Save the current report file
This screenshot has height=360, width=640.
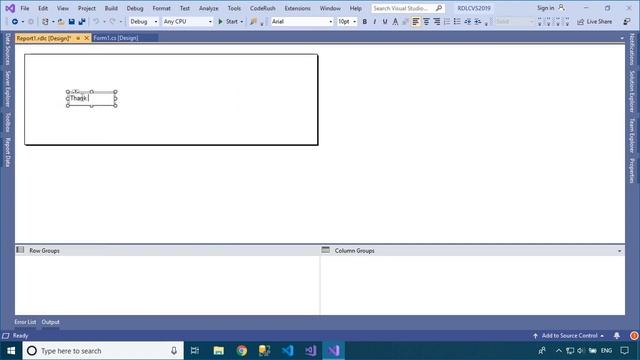(71, 22)
